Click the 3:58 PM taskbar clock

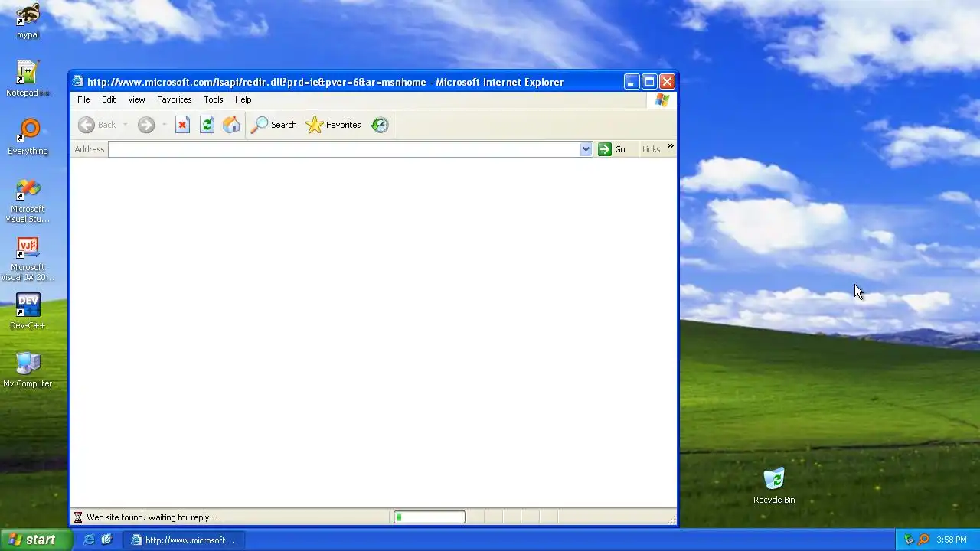click(952, 540)
